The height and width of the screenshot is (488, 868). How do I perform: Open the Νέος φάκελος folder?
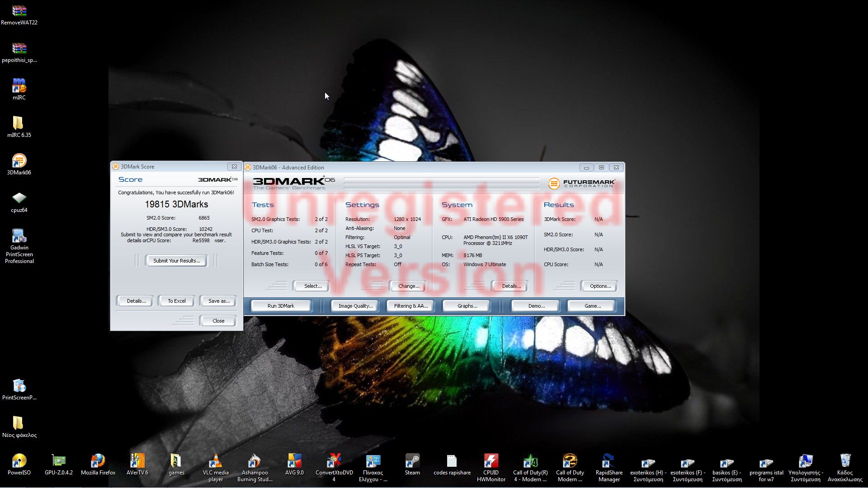coord(18,423)
